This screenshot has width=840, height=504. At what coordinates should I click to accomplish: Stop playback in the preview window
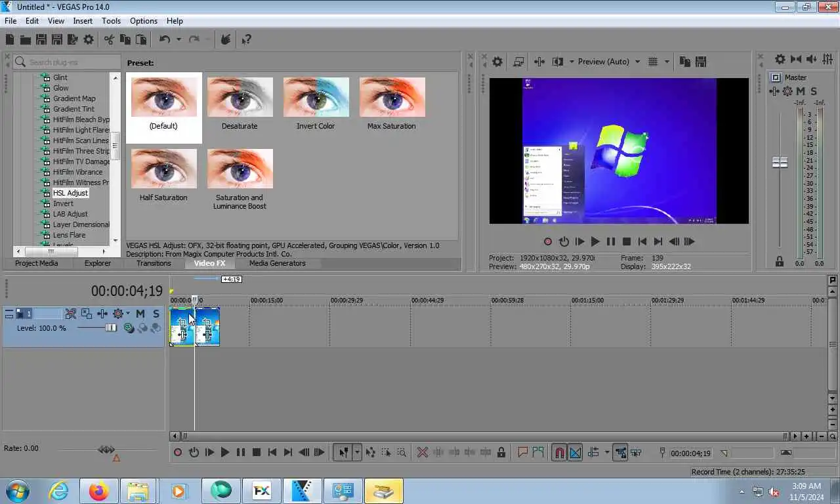pos(627,241)
